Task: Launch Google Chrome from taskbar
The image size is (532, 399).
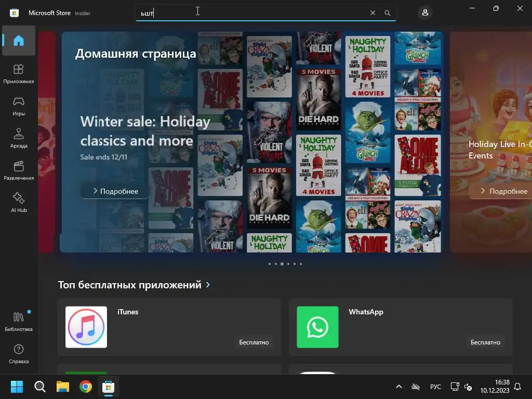Action: 86,387
